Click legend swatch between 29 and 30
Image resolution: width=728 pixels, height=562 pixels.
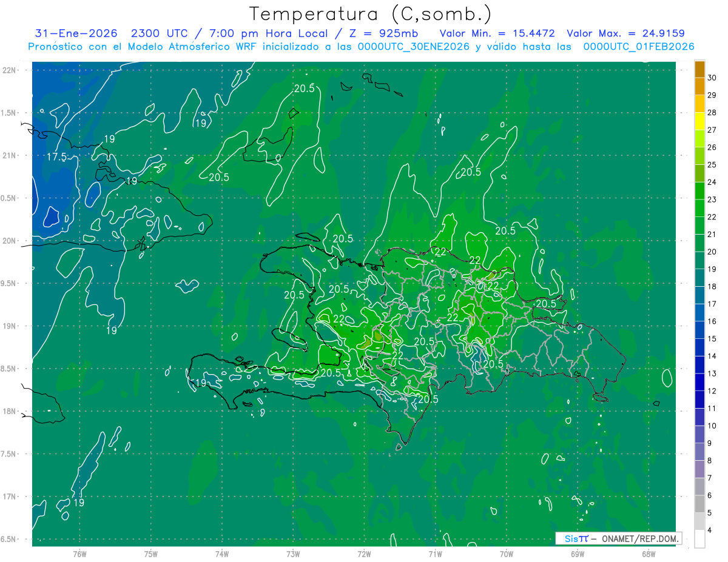click(699, 87)
